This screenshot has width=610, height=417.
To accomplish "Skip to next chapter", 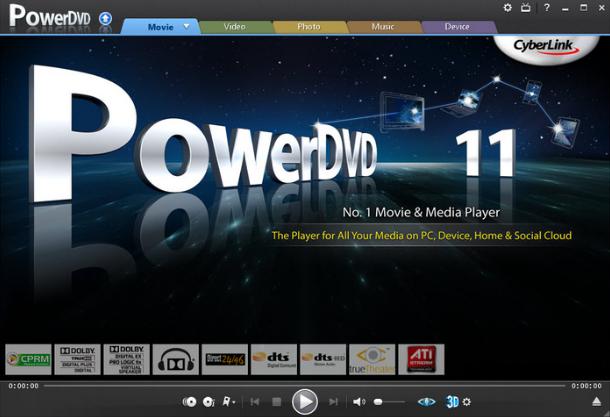I will point(333,402).
